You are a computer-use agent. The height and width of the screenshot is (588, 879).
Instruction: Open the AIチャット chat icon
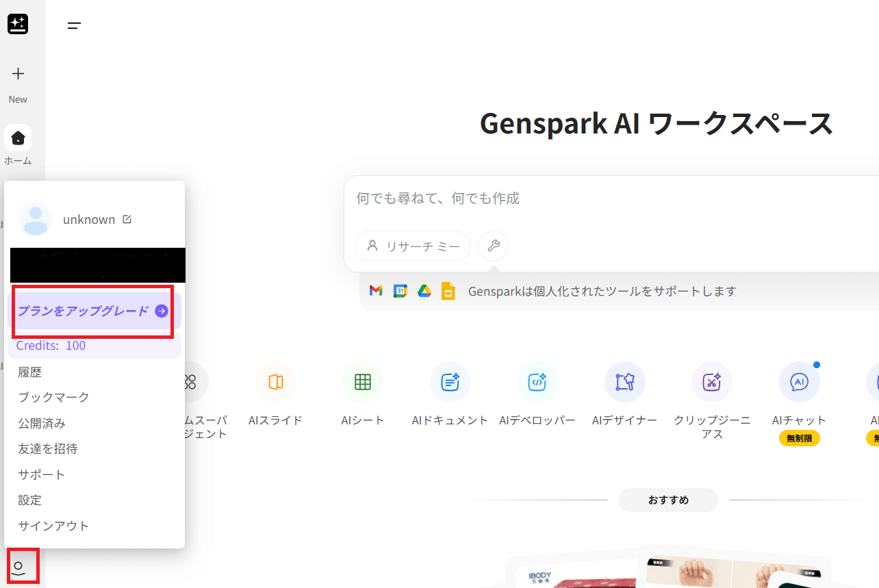pos(799,382)
